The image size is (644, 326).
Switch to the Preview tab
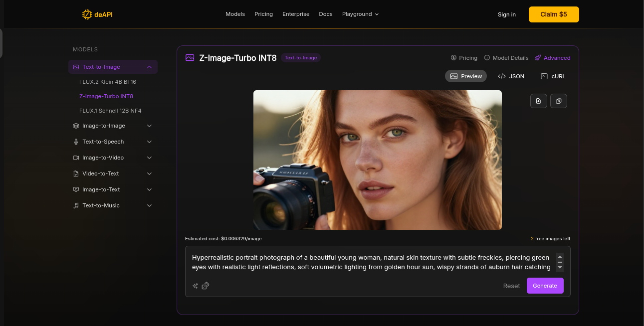pyautogui.click(x=466, y=76)
